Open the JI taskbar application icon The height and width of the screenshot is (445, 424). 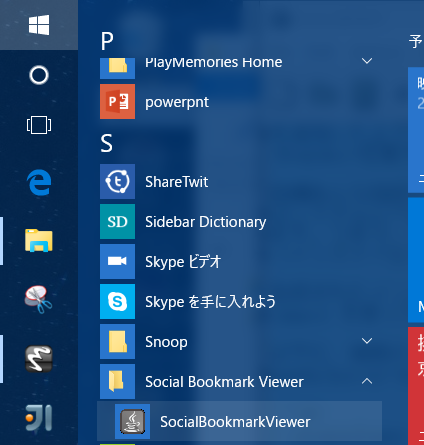[x=39, y=418]
